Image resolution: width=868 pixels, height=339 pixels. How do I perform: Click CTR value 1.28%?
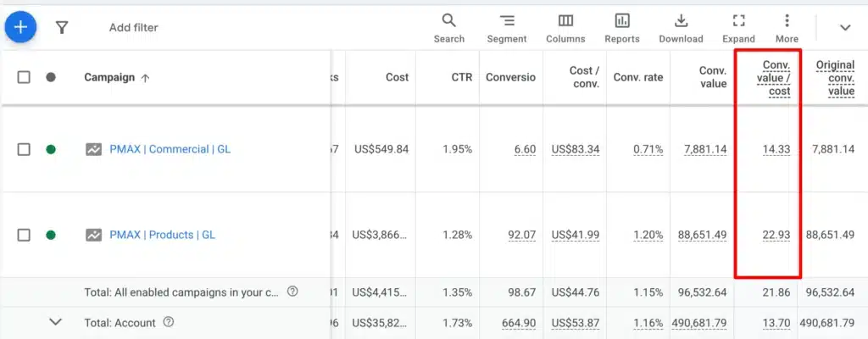coord(457,235)
